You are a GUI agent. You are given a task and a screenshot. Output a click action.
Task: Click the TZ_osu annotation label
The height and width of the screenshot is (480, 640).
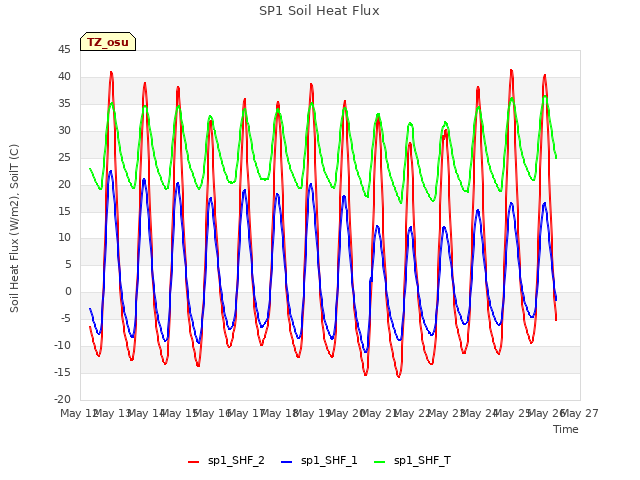(x=108, y=42)
